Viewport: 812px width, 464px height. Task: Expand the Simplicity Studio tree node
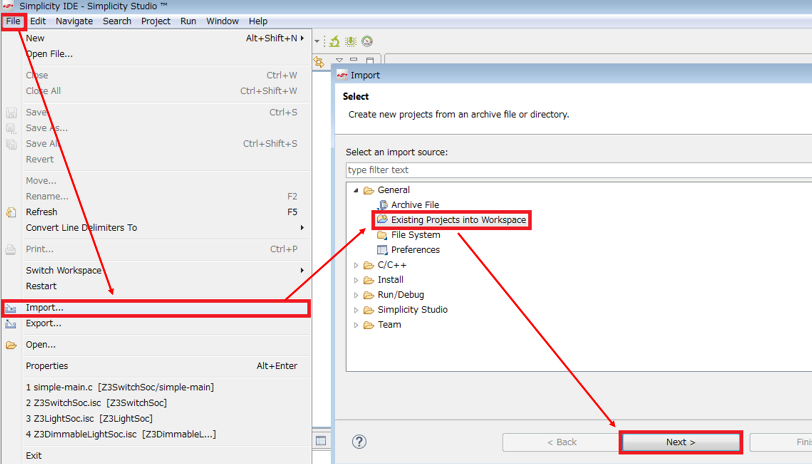pyautogui.click(x=356, y=310)
